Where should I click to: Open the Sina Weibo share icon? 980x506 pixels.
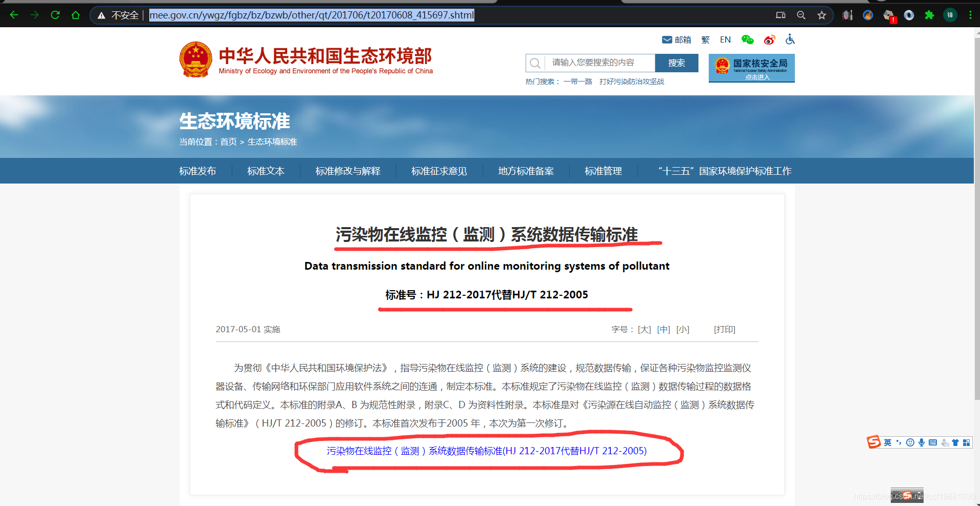[769, 39]
